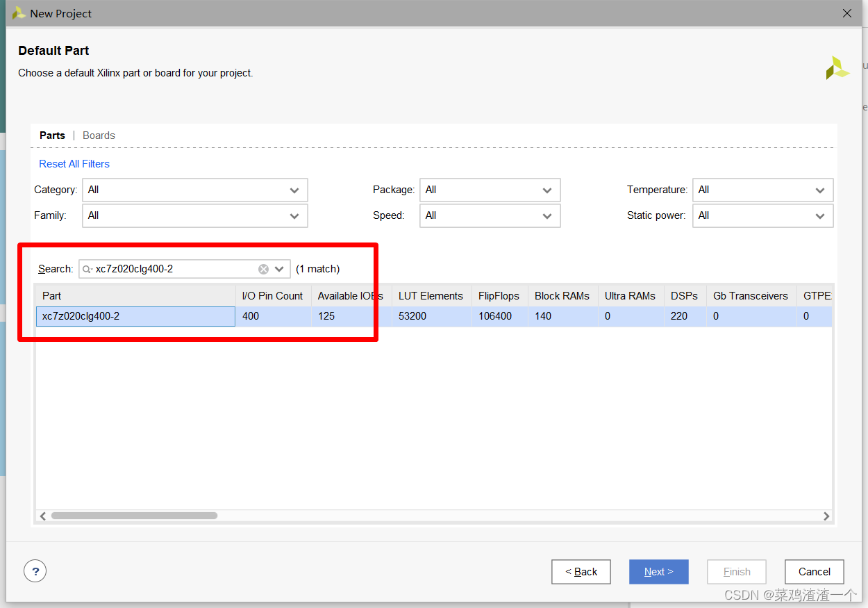868x608 pixels.
Task: Open the help question mark button
Action: pyautogui.click(x=35, y=571)
